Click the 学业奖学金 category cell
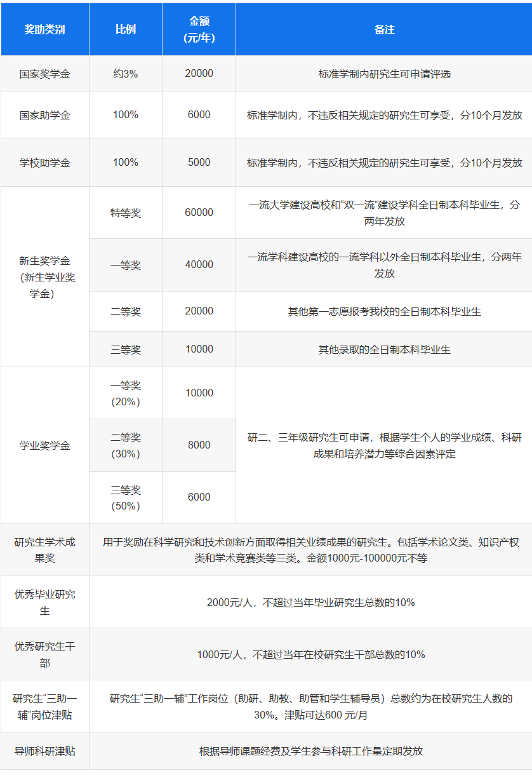This screenshot has width=532, height=775. [x=44, y=445]
